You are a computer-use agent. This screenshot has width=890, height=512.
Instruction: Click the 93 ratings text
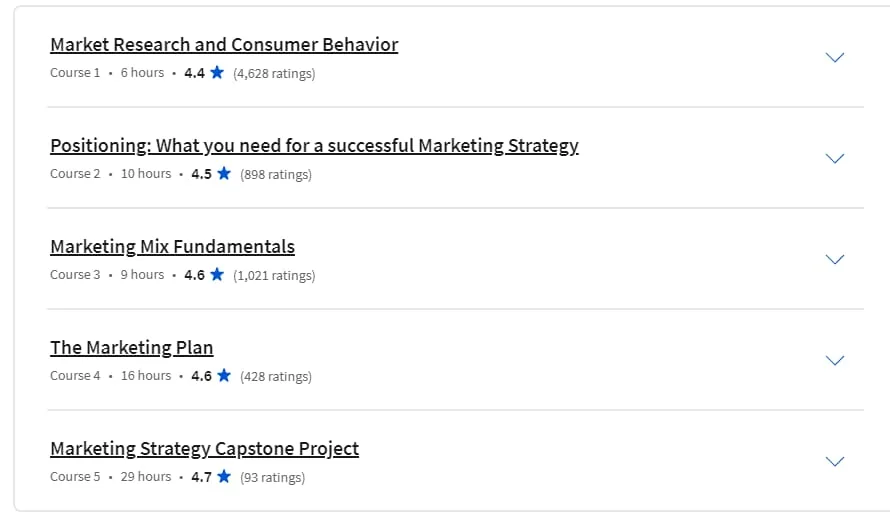coord(272,477)
